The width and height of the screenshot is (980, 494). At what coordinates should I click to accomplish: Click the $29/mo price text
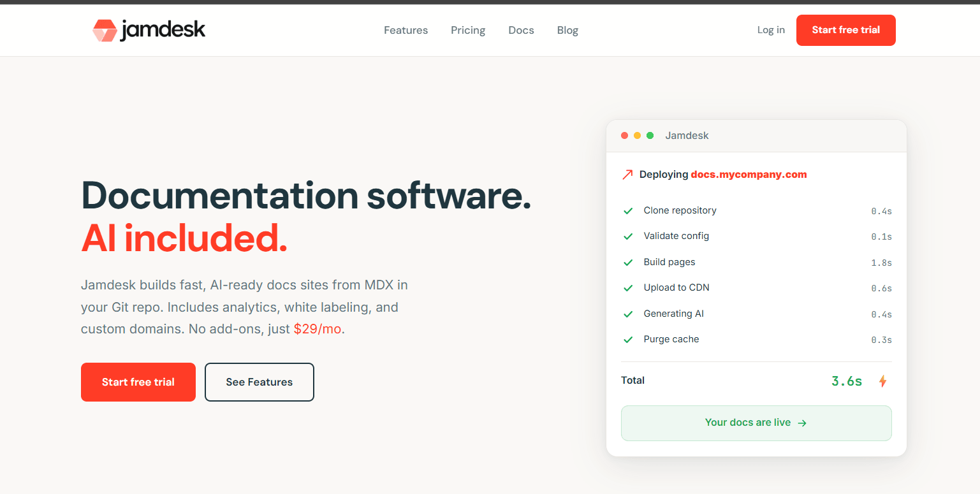click(x=318, y=330)
